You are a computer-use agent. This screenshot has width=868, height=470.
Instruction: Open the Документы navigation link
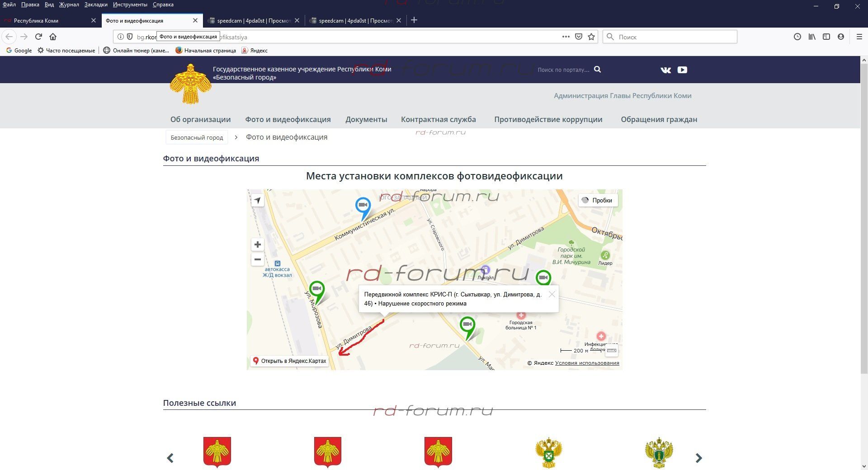(x=366, y=119)
